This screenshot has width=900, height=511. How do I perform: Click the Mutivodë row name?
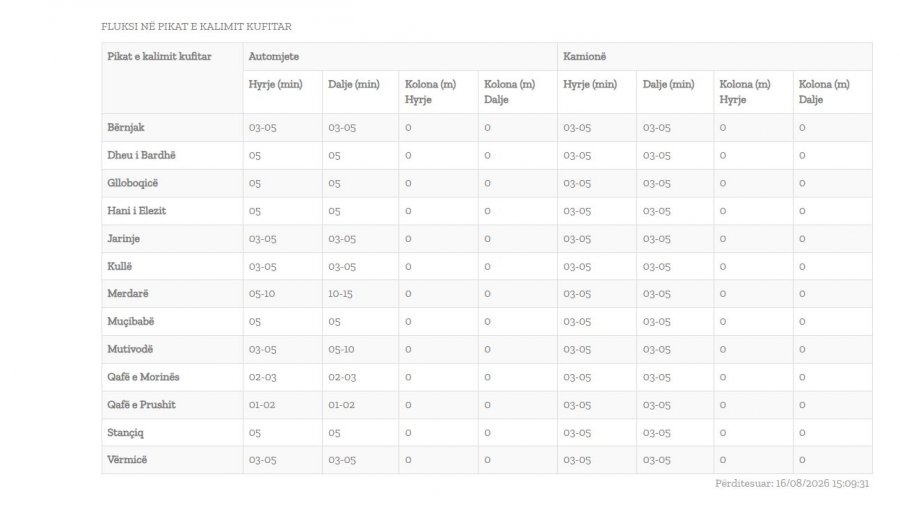pyautogui.click(x=130, y=349)
